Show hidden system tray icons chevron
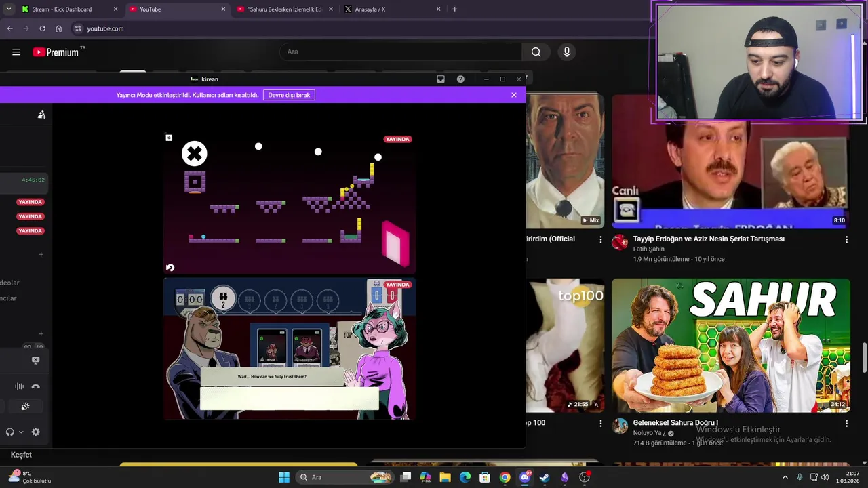Viewport: 868px width, 488px height. pyautogui.click(x=785, y=477)
